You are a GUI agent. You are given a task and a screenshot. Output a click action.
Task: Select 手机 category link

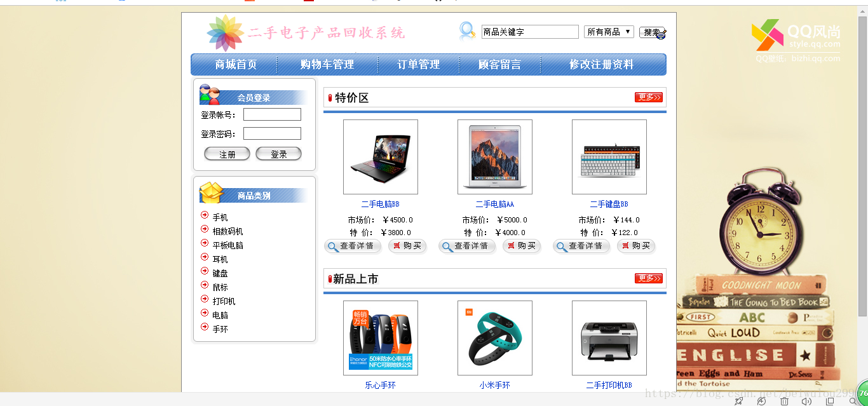[220, 217]
